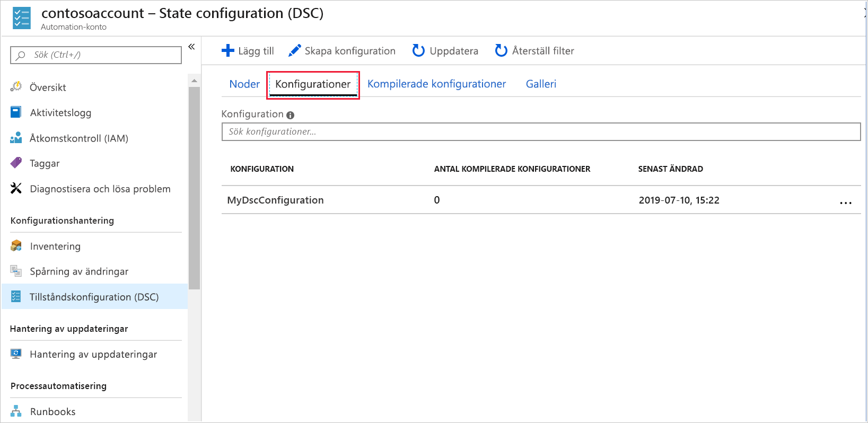
Task: Focus the sidebar Sök (Ctrl+/) field
Action: click(96, 55)
